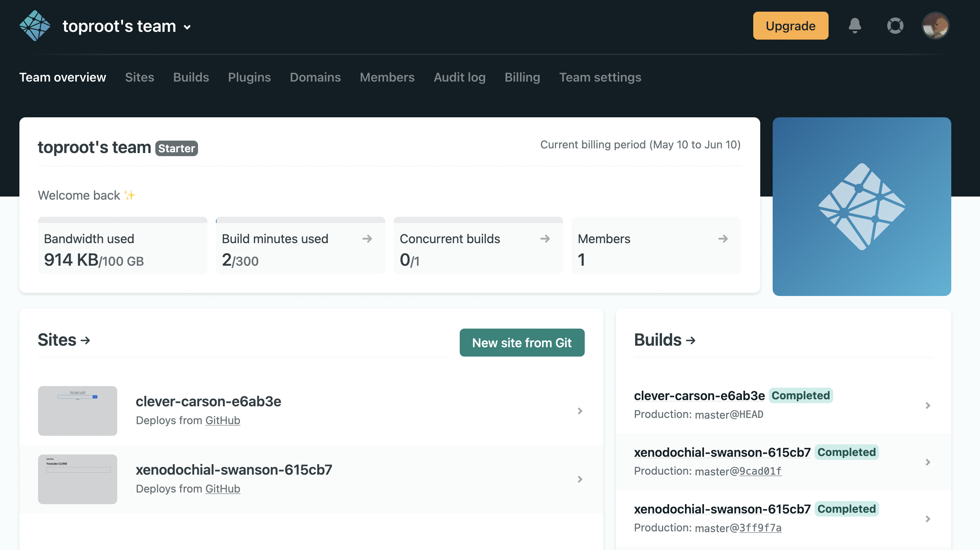Open the user avatar menu
The height and width of the screenshot is (550, 980).
click(935, 26)
